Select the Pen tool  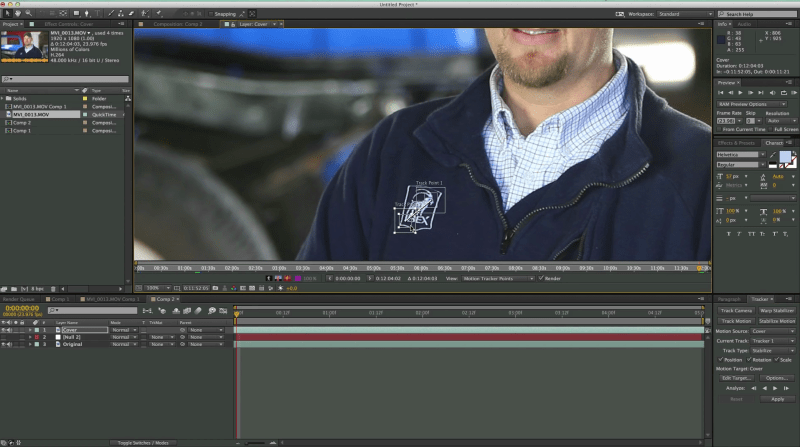pos(87,13)
